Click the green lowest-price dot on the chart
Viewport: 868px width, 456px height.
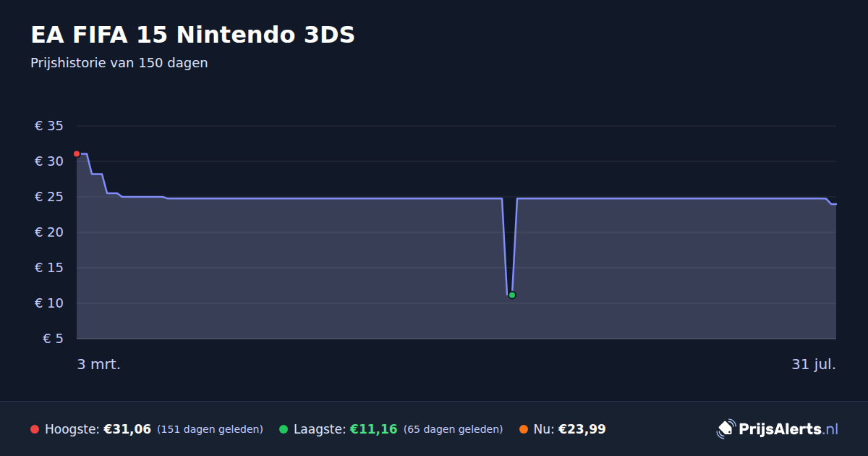(x=512, y=295)
